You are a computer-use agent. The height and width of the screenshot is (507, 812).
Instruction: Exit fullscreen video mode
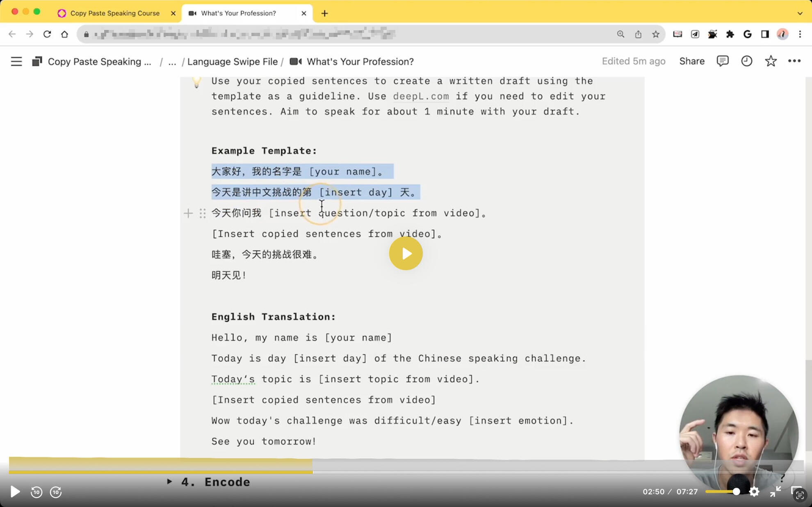[x=775, y=491]
